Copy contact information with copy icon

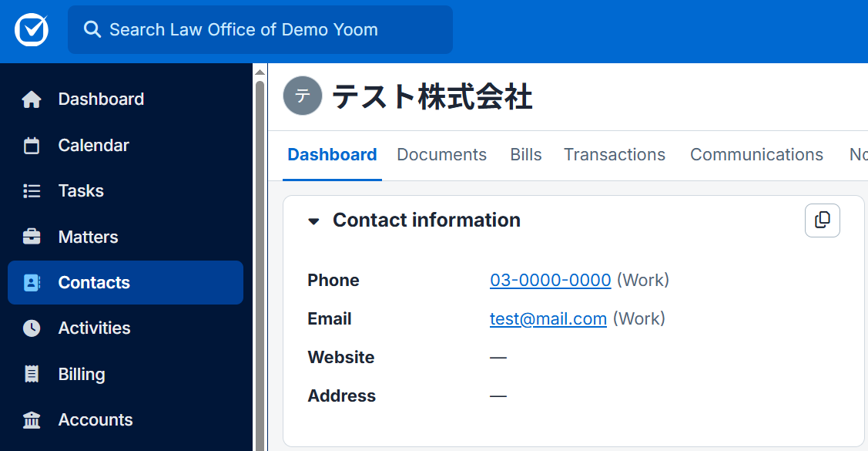[823, 220]
